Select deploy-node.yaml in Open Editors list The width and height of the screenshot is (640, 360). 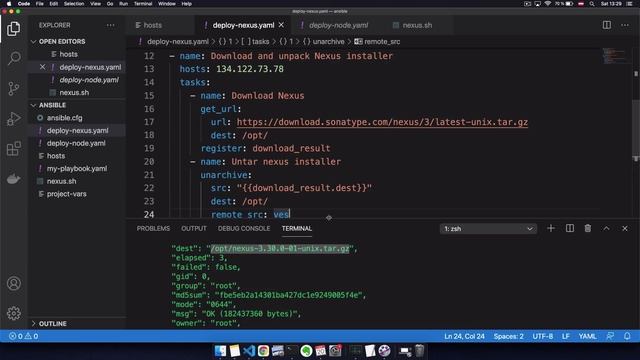coord(89,80)
